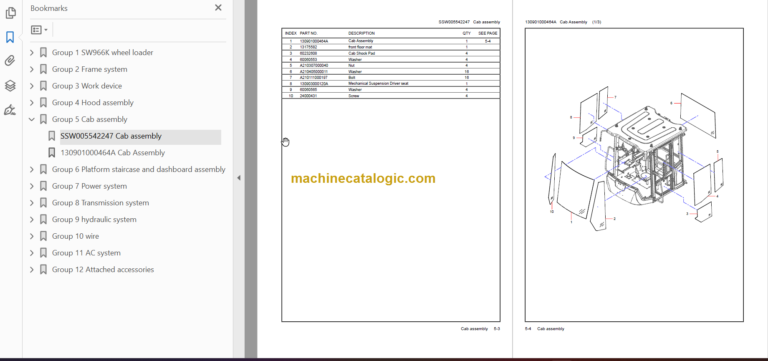Go to Group 12 Attached accessories
This screenshot has width=768, height=361.
(103, 269)
